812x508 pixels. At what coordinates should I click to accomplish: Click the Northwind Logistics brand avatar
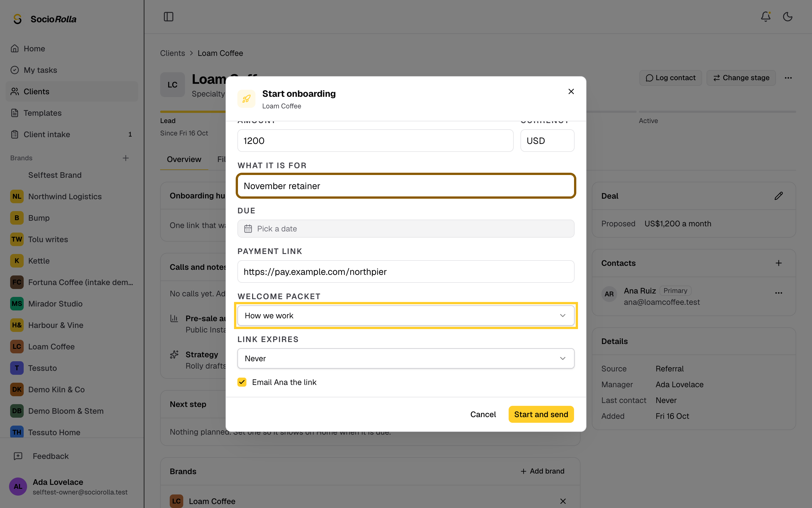[x=17, y=196]
